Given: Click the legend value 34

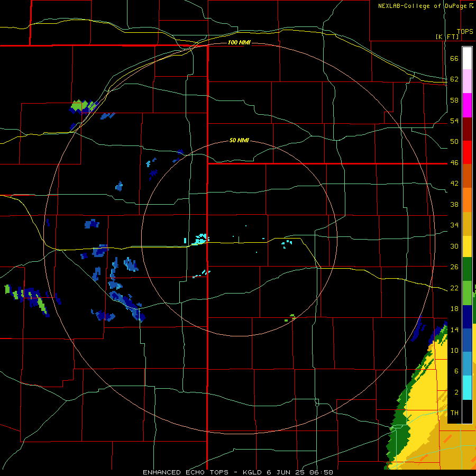Looking at the screenshot, I should point(454,225).
